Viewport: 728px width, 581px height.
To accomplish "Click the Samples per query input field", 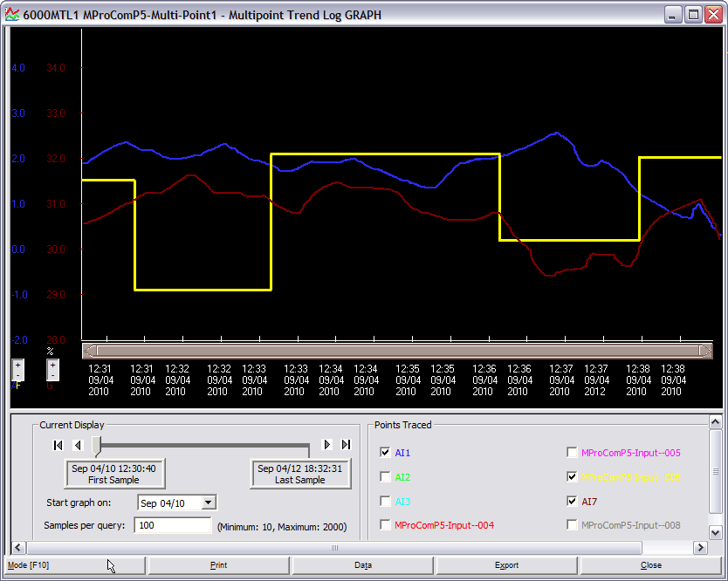I will [172, 526].
